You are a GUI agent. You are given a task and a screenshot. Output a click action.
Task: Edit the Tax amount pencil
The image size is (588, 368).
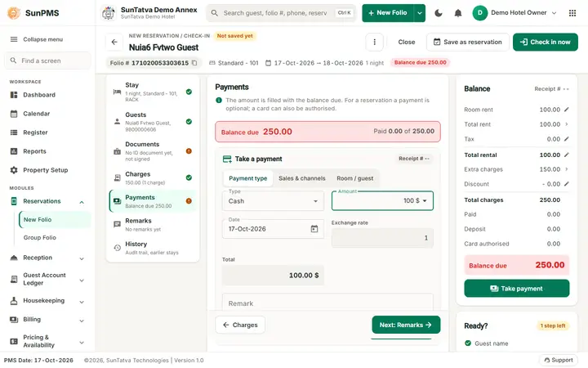pyautogui.click(x=566, y=139)
